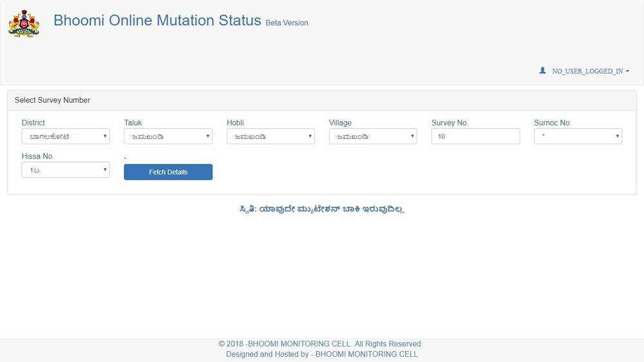644x362 pixels.
Task: Click the Kannada mutation status message
Action: point(321,209)
